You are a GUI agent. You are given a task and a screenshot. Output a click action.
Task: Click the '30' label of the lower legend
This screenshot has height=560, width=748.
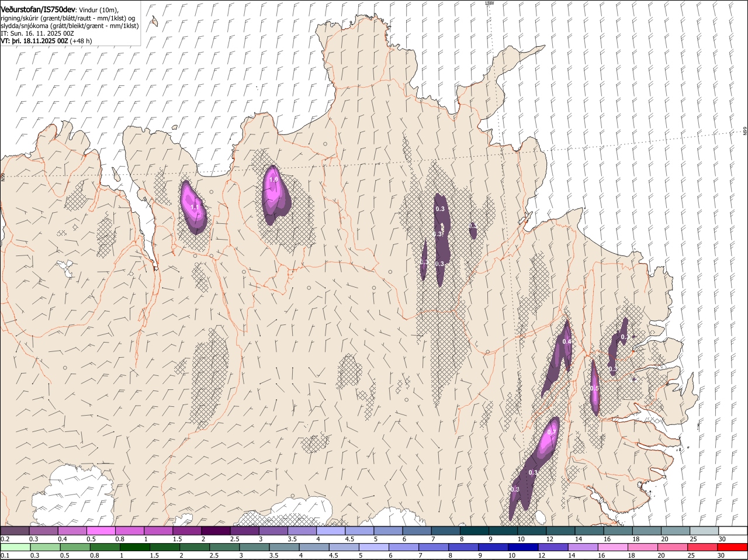721,555
